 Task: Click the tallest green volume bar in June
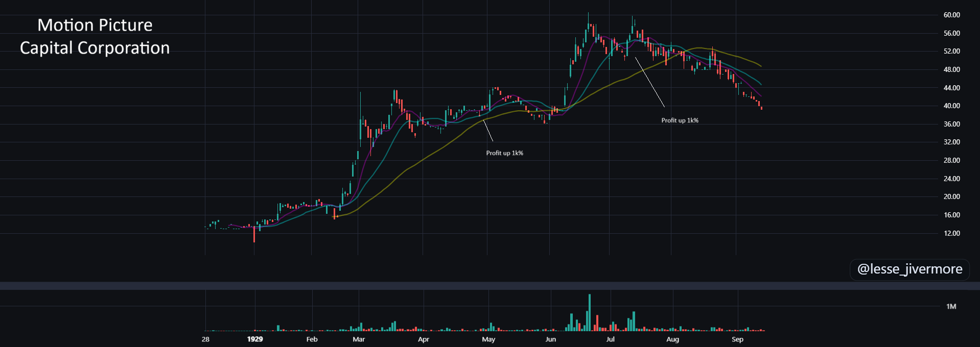point(589,312)
